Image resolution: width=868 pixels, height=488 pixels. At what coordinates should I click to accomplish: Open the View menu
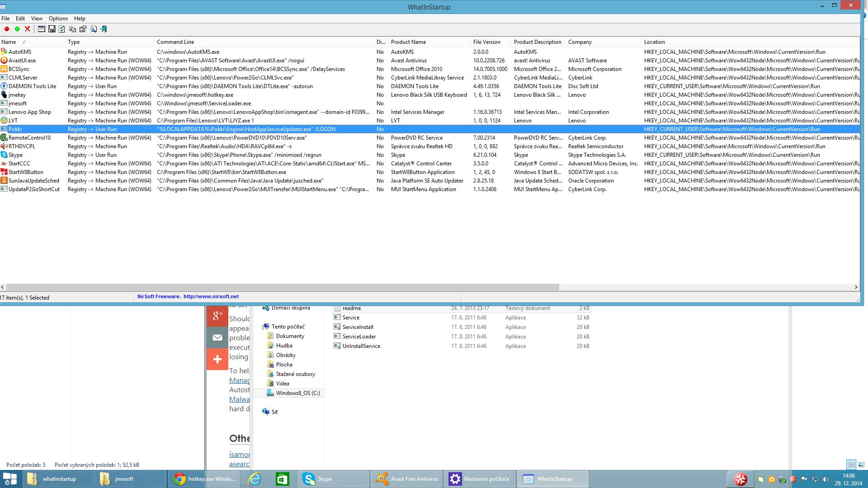pyautogui.click(x=37, y=19)
